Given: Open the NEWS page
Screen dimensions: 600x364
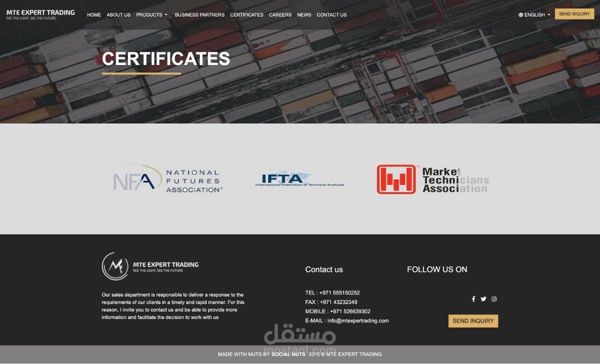Looking at the screenshot, I should tap(304, 14).
